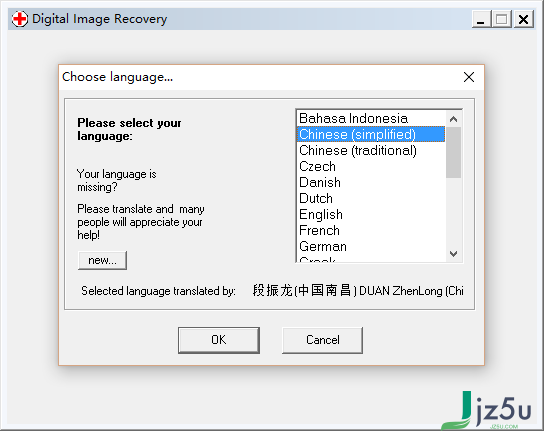
Task: Select Bahasa Indonesia in language list
Action: click(x=371, y=118)
